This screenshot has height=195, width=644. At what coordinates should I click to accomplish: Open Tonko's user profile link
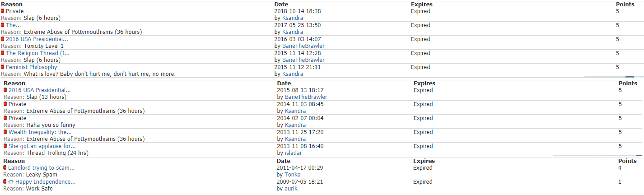292,175
